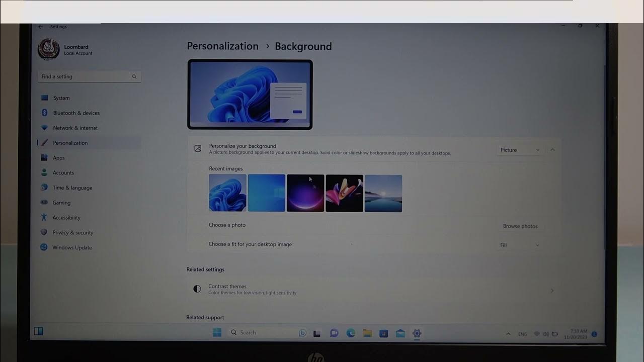Select Personalization in the settings sidebar
The image size is (644, 362).
70,142
